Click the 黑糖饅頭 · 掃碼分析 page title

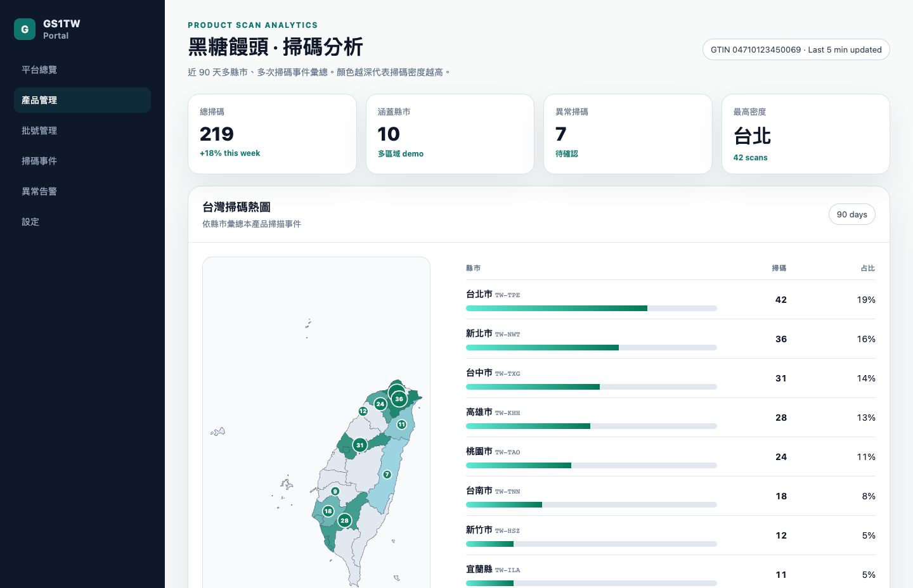[x=275, y=48]
